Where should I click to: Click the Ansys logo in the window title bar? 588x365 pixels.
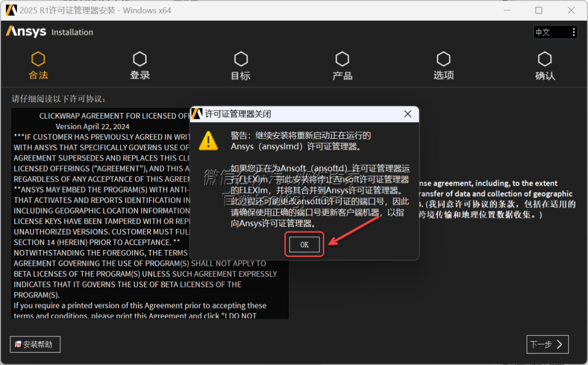click(x=11, y=10)
